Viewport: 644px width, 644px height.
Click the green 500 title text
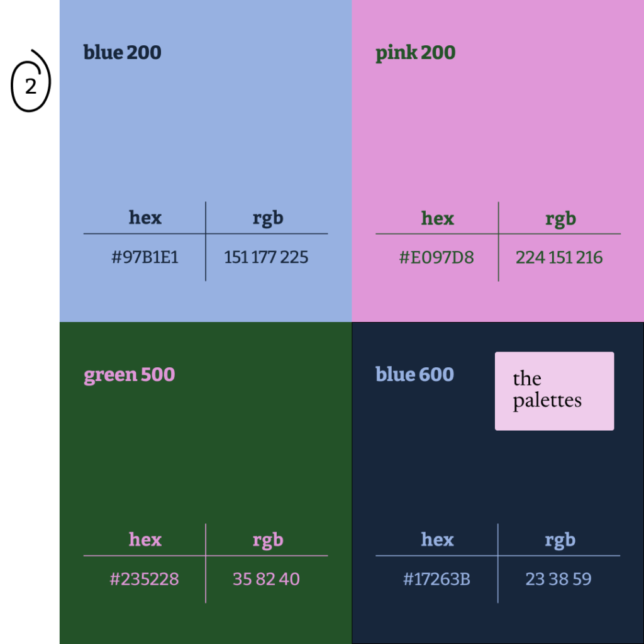point(130,375)
